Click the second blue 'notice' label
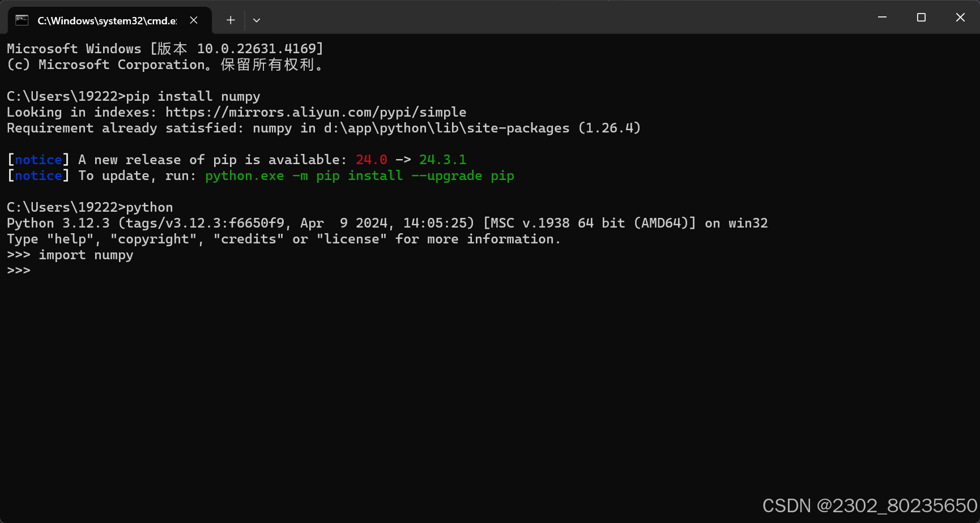Viewport: 980px width, 523px height. pos(39,175)
